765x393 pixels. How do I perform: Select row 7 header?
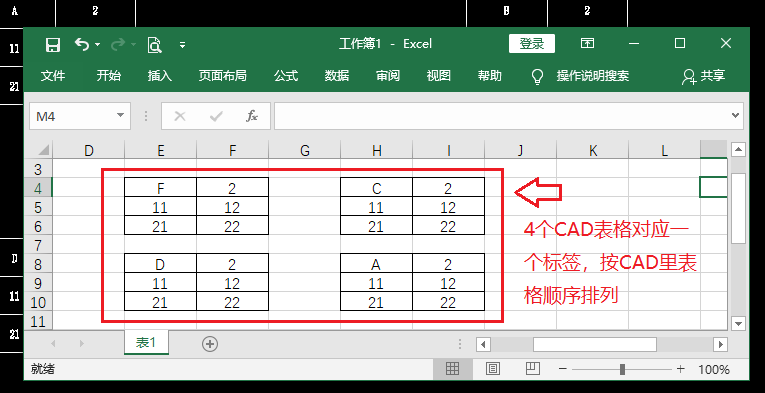coord(38,245)
